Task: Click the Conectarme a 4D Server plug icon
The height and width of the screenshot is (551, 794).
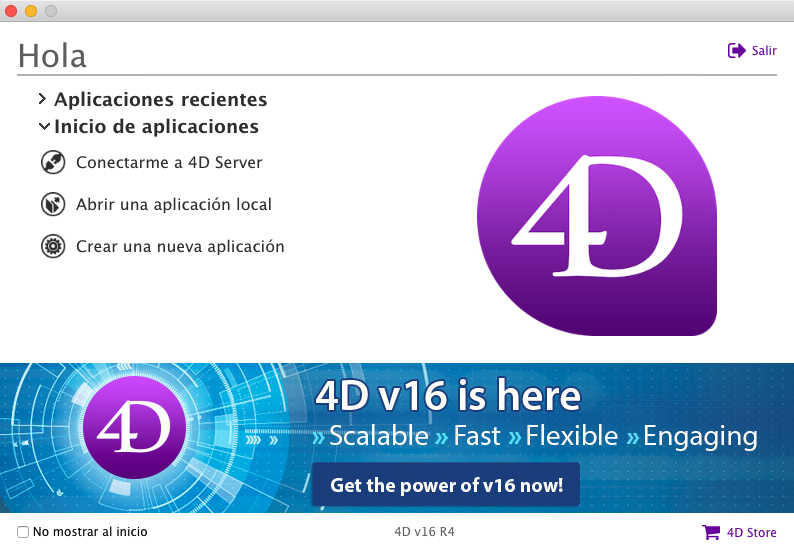Action: point(53,163)
